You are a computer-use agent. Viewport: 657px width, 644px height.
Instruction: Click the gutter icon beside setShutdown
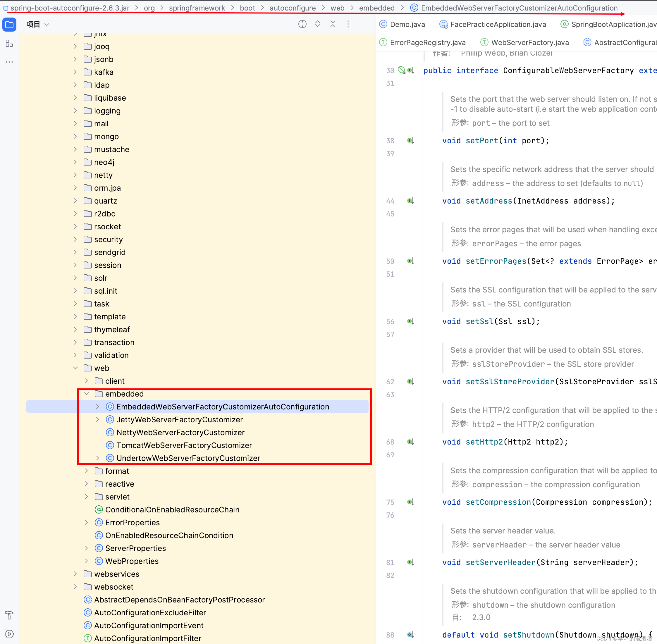click(x=411, y=635)
